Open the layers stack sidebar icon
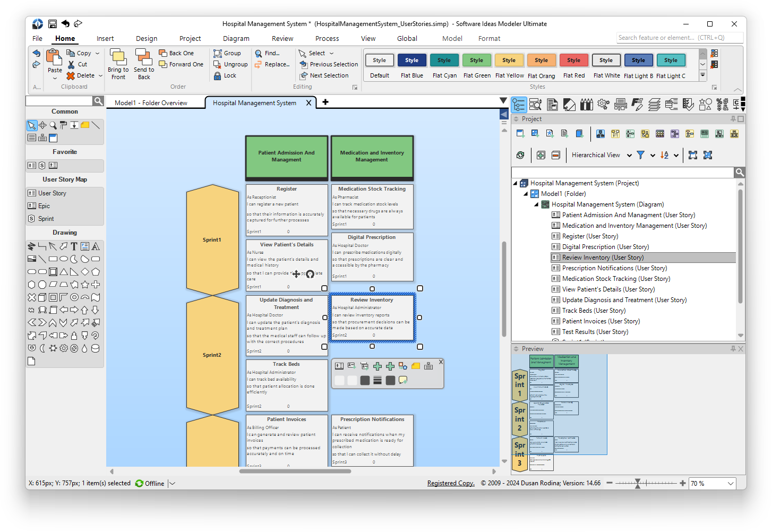The image size is (772, 532). tap(654, 104)
